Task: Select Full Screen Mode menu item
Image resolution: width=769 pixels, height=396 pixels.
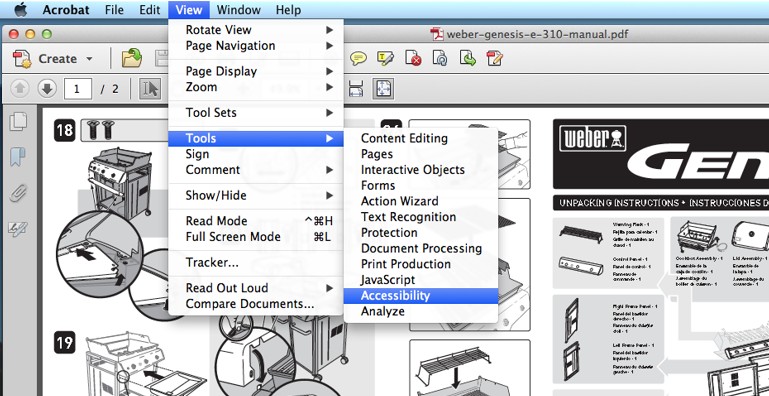Action: (x=256, y=237)
